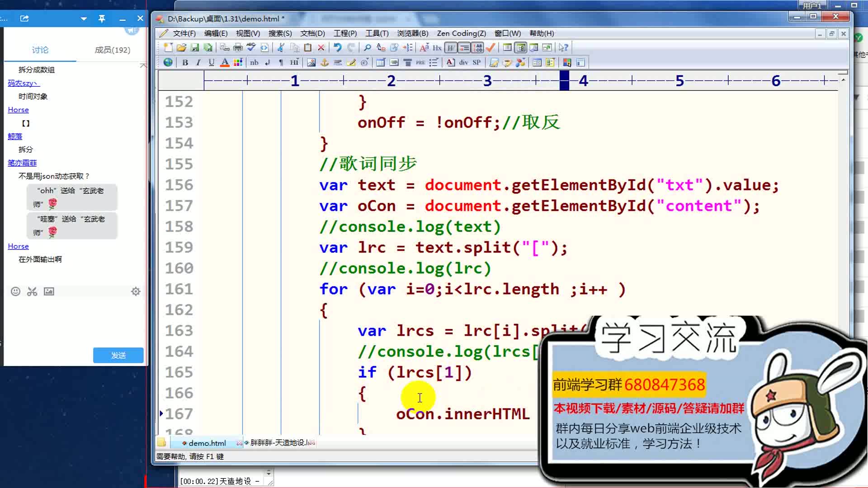Viewport: 868px width, 488px height.
Task: Open the Replace dialog icon
Action: (381, 47)
